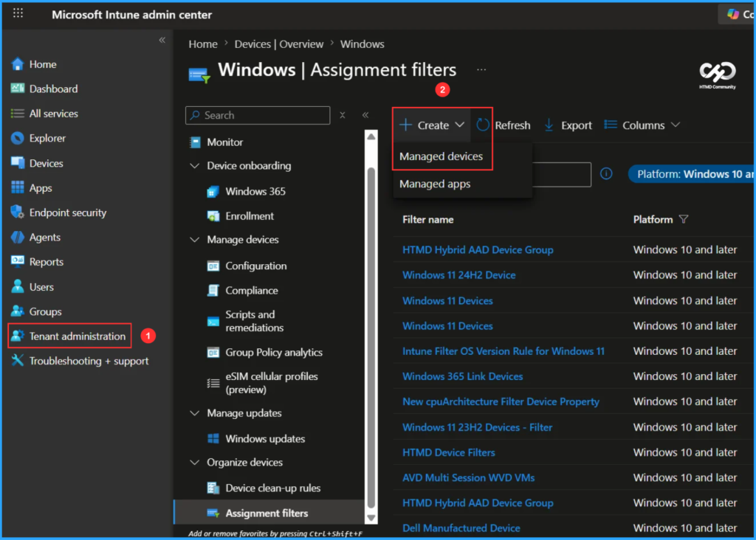
Task: Collapse the left navigation with double chevron
Action: tap(162, 40)
